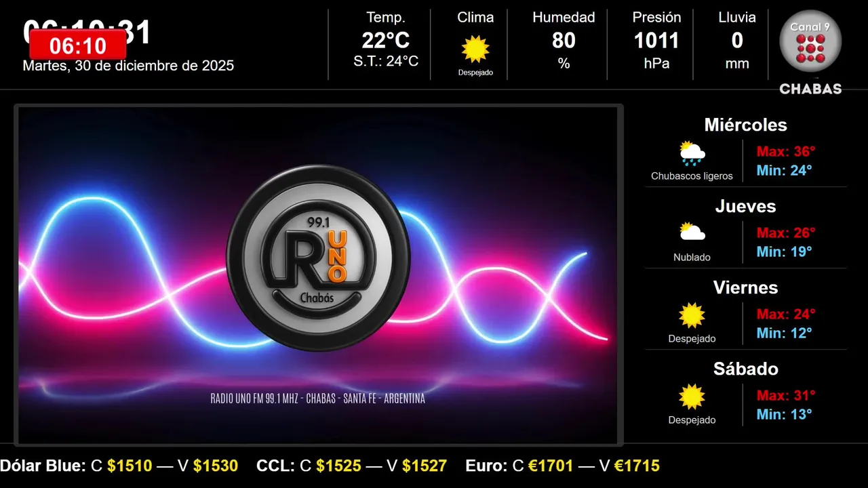868x488 pixels.
Task: Click the Temp. header label
Action: 386,18
